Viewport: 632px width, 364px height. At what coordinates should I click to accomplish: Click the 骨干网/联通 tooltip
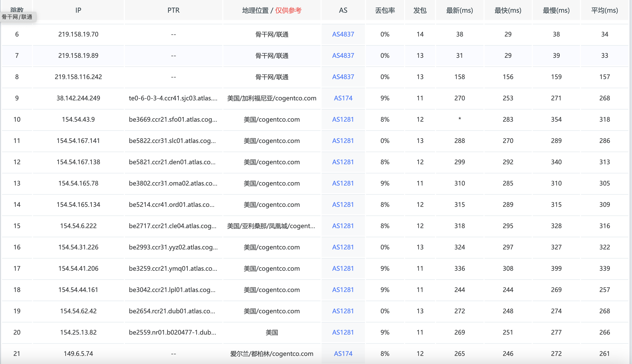(18, 17)
